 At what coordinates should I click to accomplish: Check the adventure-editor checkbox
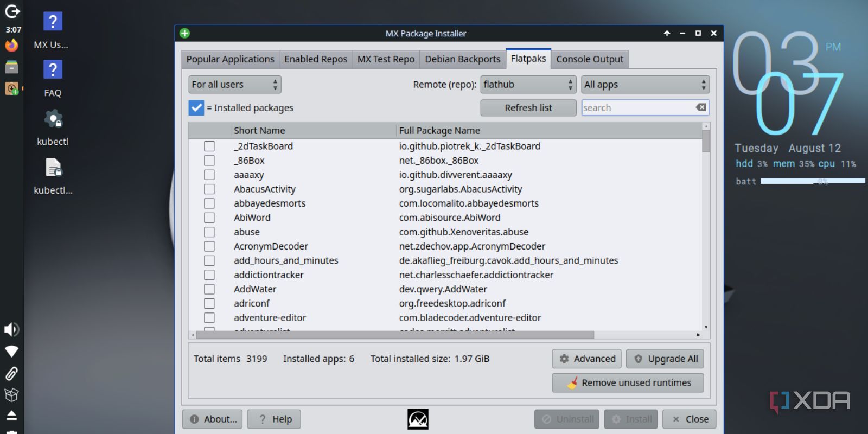click(209, 318)
